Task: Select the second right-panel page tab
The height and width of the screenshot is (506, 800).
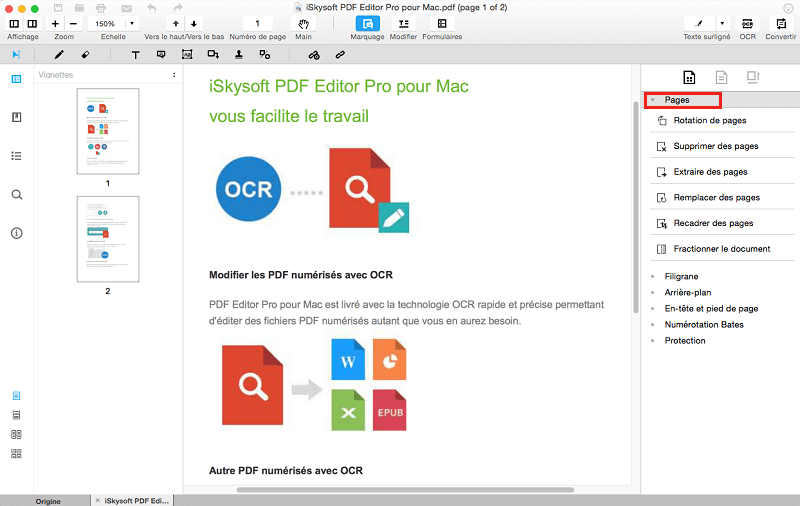Action: [721, 77]
